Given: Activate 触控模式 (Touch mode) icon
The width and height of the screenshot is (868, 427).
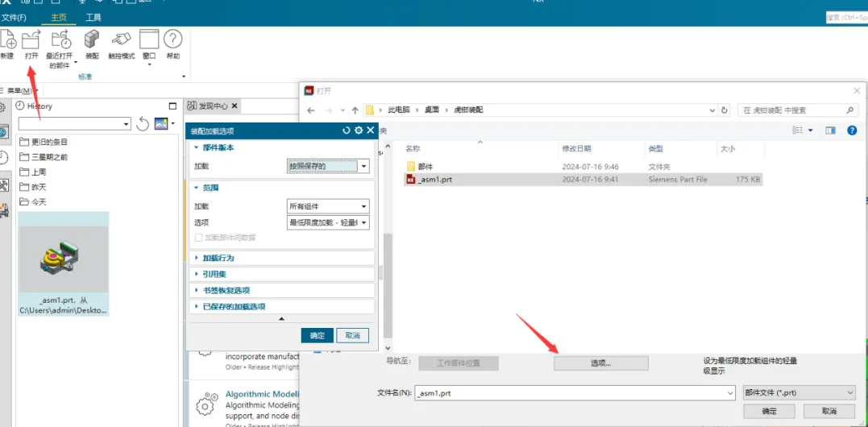Looking at the screenshot, I should pyautogui.click(x=121, y=40).
